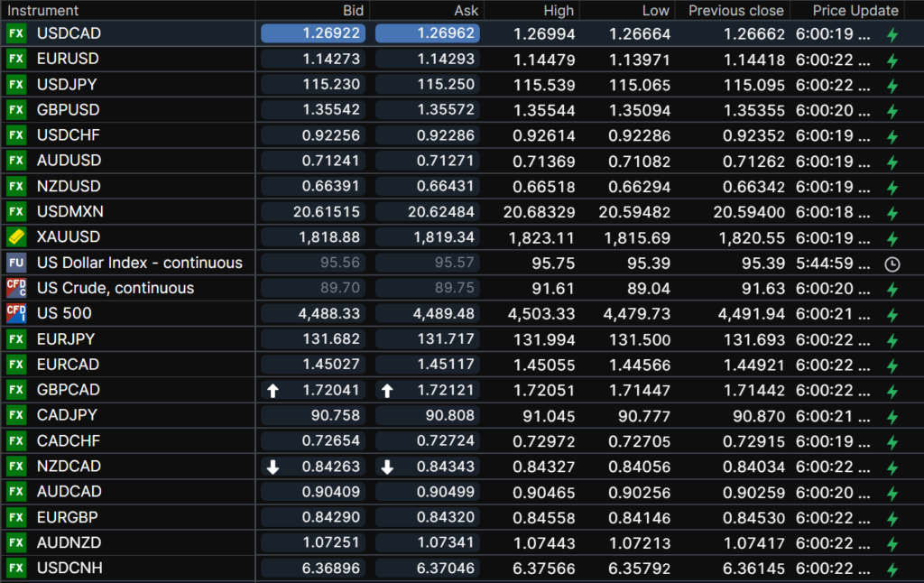Click the High column header
924x583 pixels.
[559, 11]
